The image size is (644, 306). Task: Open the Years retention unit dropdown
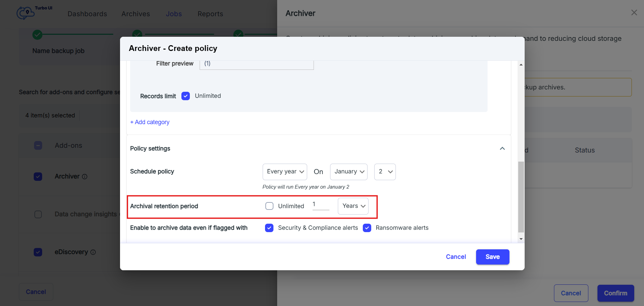[353, 206]
